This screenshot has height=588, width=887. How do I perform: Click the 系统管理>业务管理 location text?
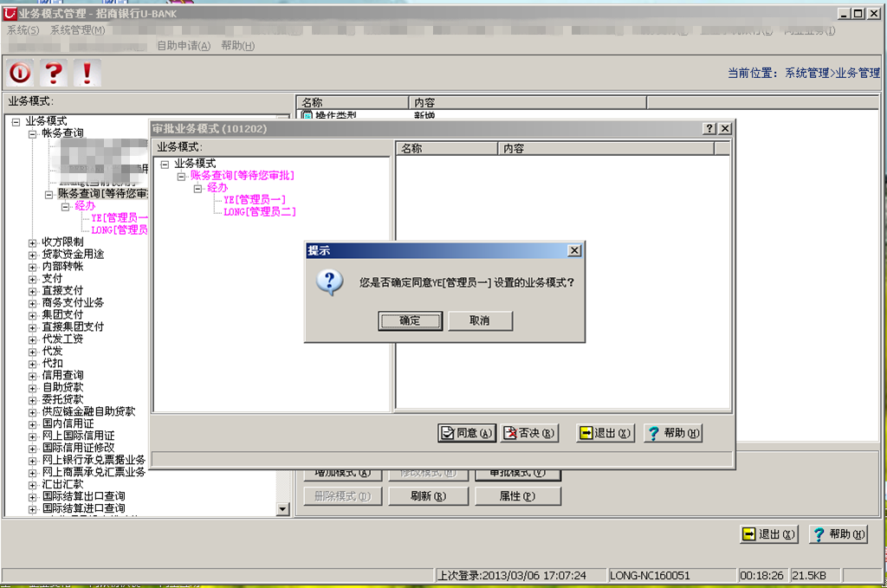[832, 73]
